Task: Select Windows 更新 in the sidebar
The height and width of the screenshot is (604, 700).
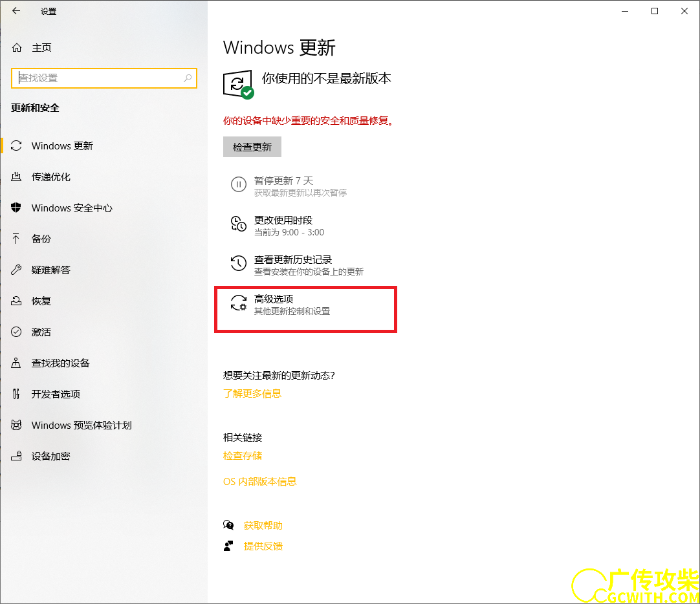Action: [x=104, y=146]
